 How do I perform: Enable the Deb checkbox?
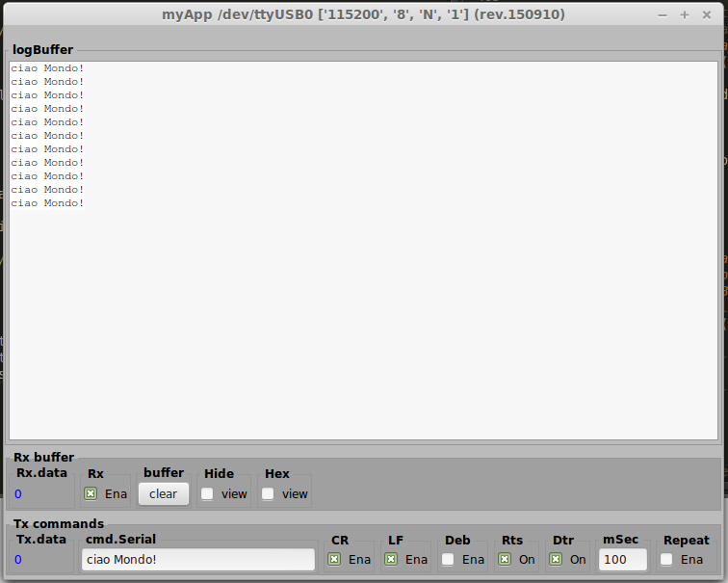pos(448,559)
